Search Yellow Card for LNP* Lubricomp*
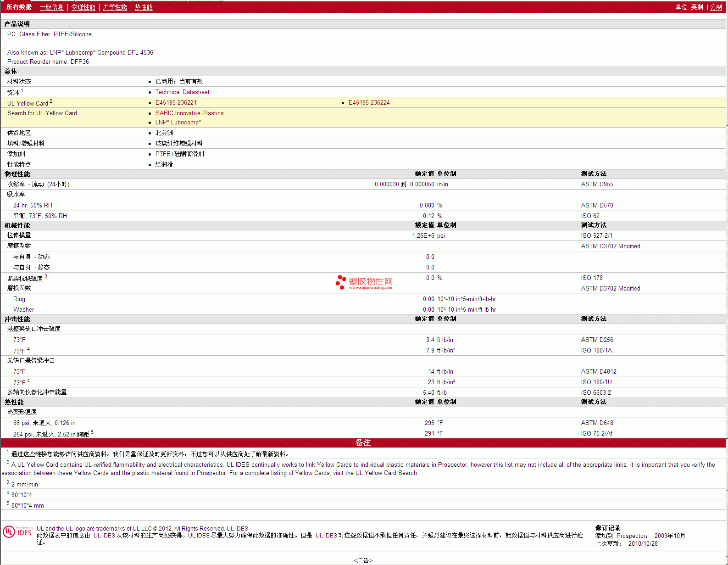 [x=178, y=123]
